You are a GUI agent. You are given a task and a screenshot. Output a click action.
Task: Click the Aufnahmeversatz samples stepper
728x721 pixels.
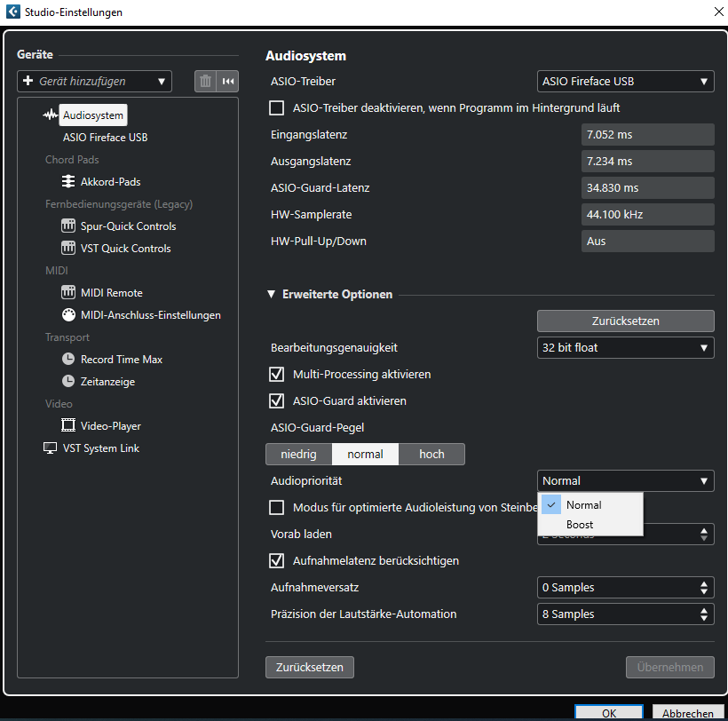pyautogui.click(x=705, y=588)
